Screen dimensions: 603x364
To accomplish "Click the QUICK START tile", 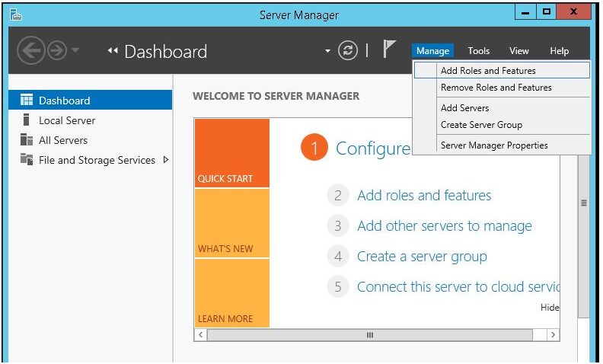I will point(232,153).
